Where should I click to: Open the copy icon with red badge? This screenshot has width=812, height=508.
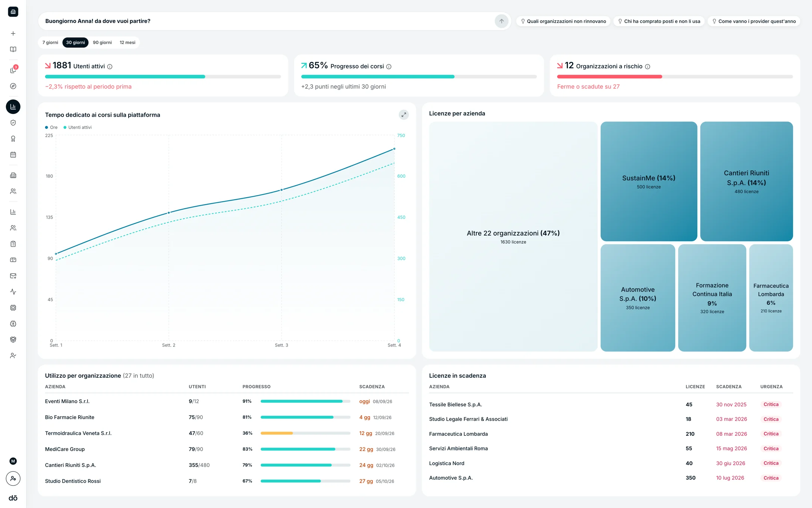coord(13,70)
